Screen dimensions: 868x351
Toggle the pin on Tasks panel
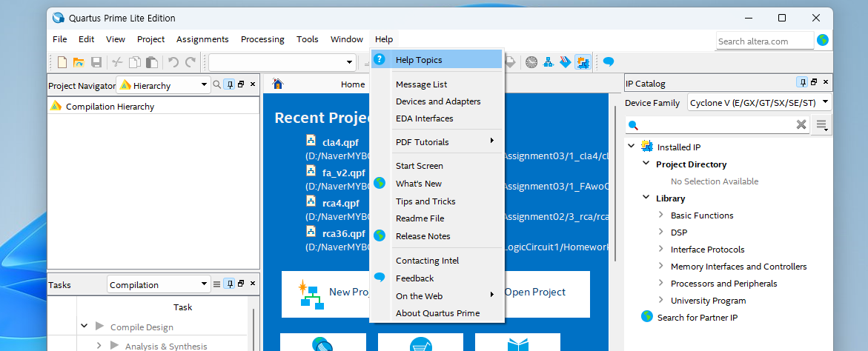(x=228, y=284)
